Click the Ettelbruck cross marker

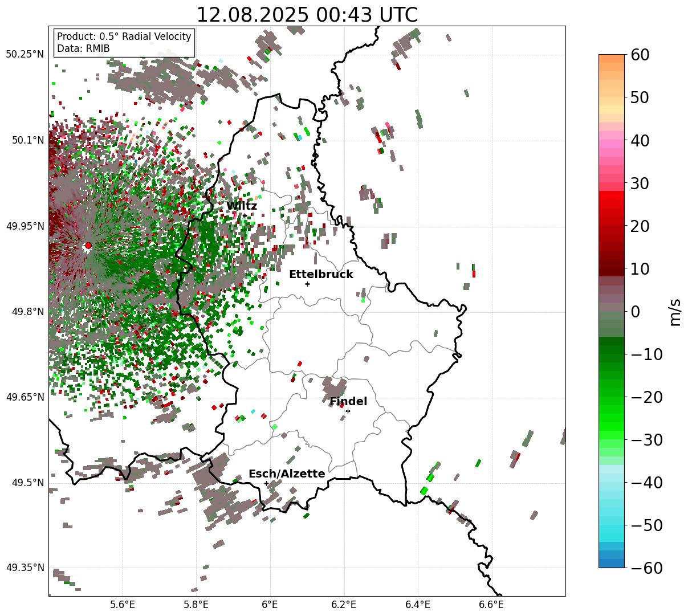pos(307,284)
